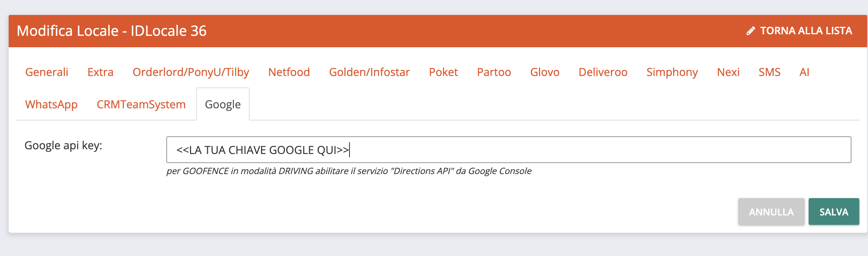
Task: Open the WhatsApp tab
Action: (51, 104)
